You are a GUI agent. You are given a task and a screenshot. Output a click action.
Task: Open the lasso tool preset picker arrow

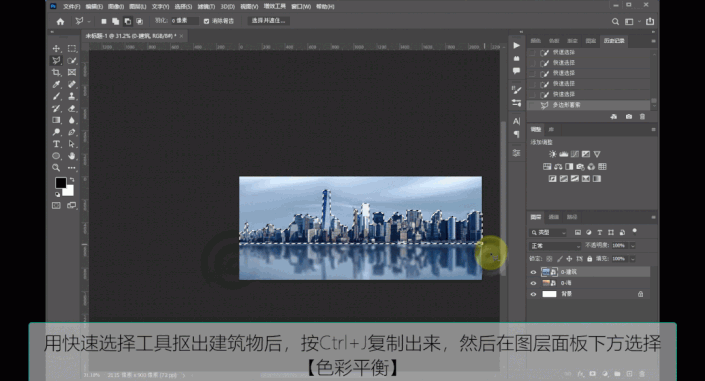pyautogui.click(x=89, y=21)
